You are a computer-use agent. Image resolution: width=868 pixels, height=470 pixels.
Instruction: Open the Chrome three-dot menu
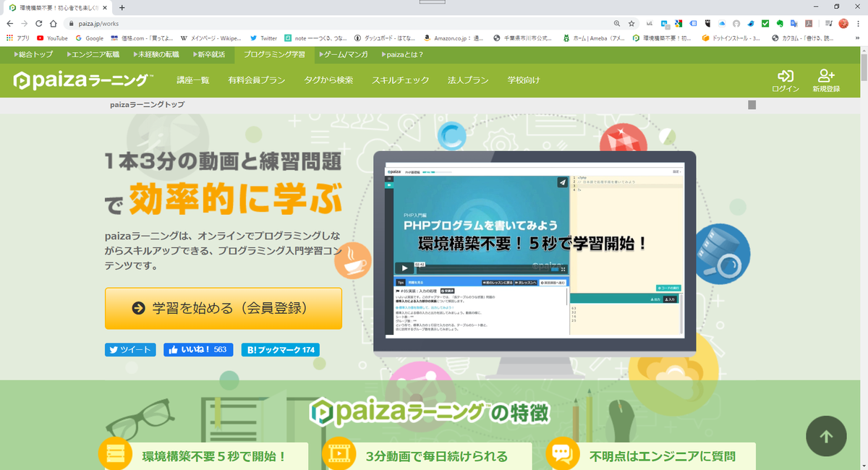(859, 23)
